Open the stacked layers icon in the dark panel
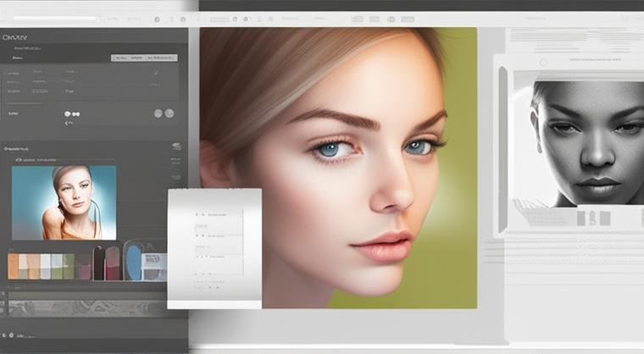Screen dimensions: 644x354 [x=176, y=147]
